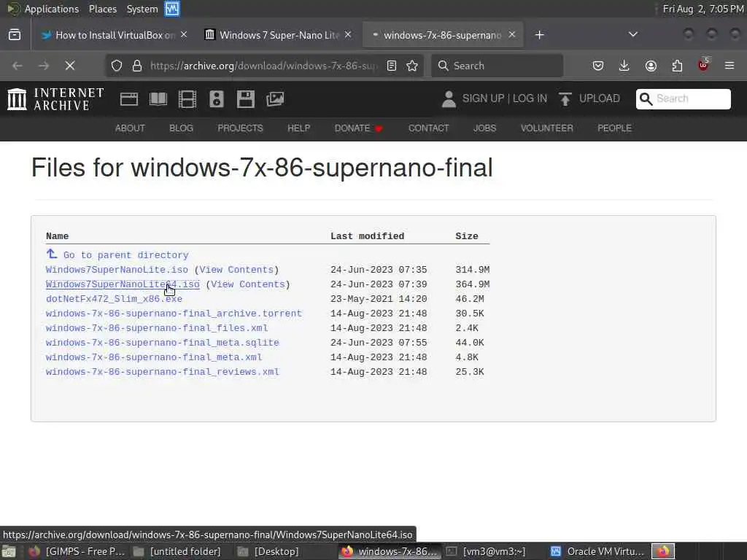Open windows-7x-86-supernano-final_meta.sqlite

click(163, 343)
